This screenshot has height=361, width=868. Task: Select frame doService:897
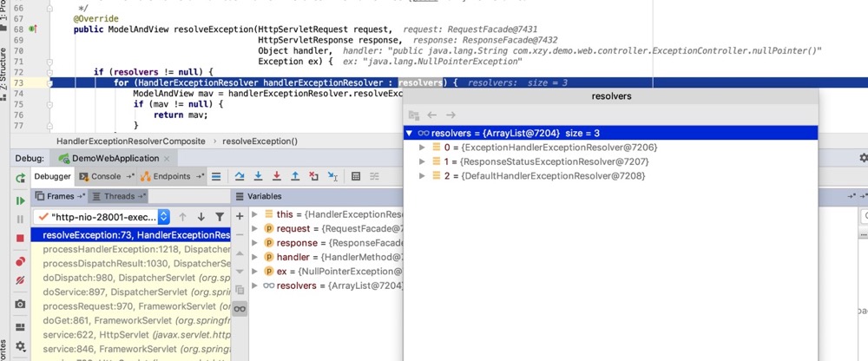click(131, 292)
